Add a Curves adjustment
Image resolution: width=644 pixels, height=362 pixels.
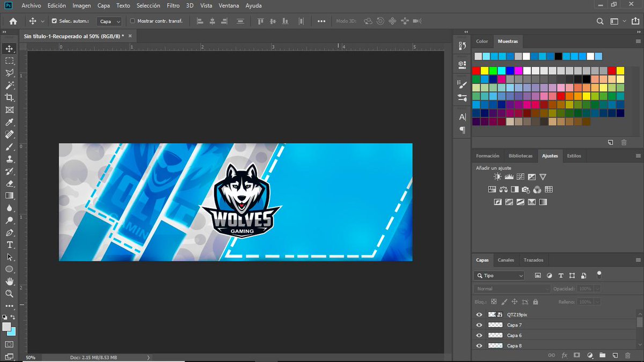(x=521, y=176)
